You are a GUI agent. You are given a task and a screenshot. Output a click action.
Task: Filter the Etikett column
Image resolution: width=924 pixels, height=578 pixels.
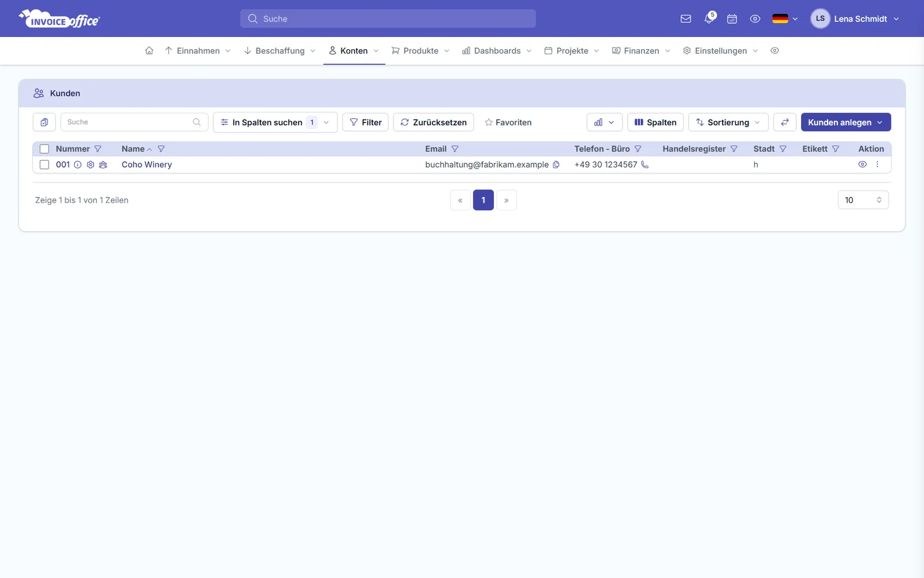[x=836, y=149]
